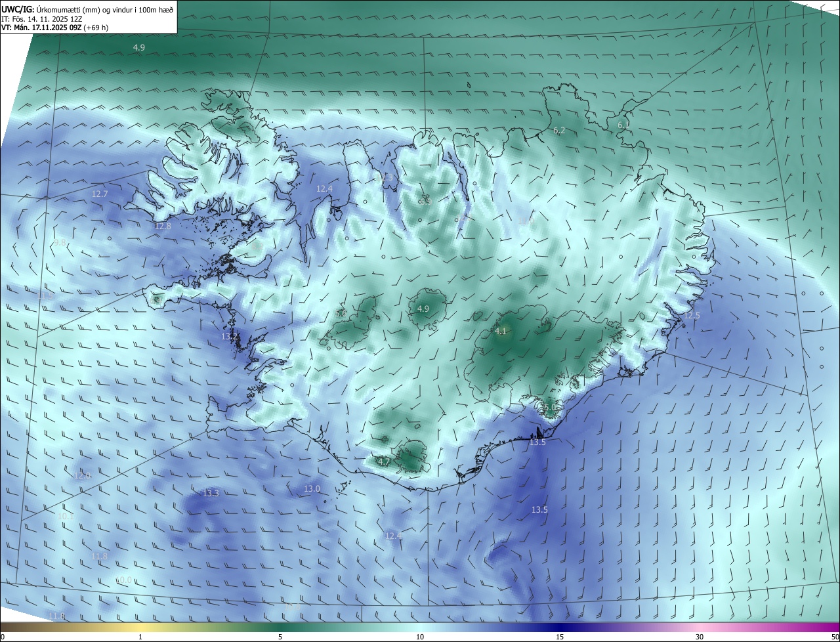Select the 13.0 value label
The width and height of the screenshot is (840, 642).
[x=312, y=488]
